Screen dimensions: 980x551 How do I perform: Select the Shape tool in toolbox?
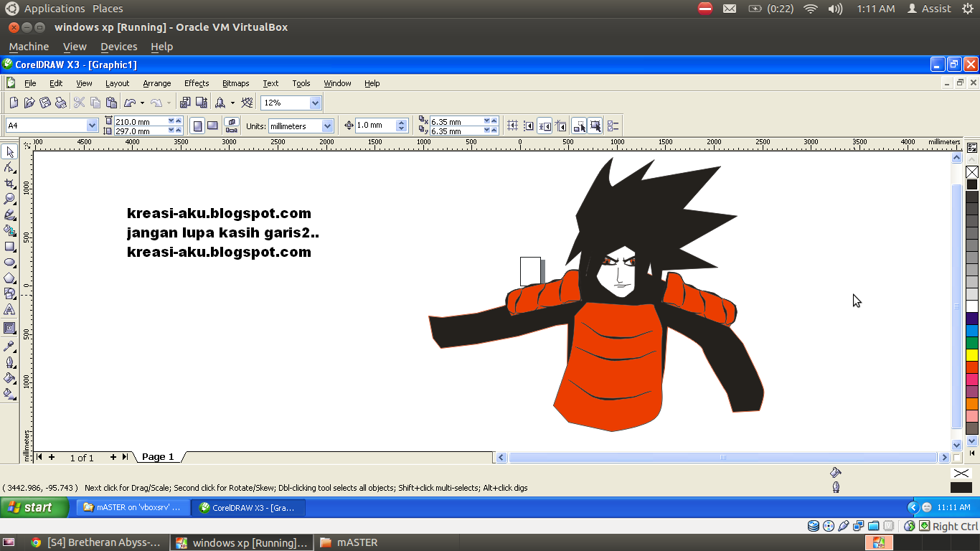click(9, 167)
